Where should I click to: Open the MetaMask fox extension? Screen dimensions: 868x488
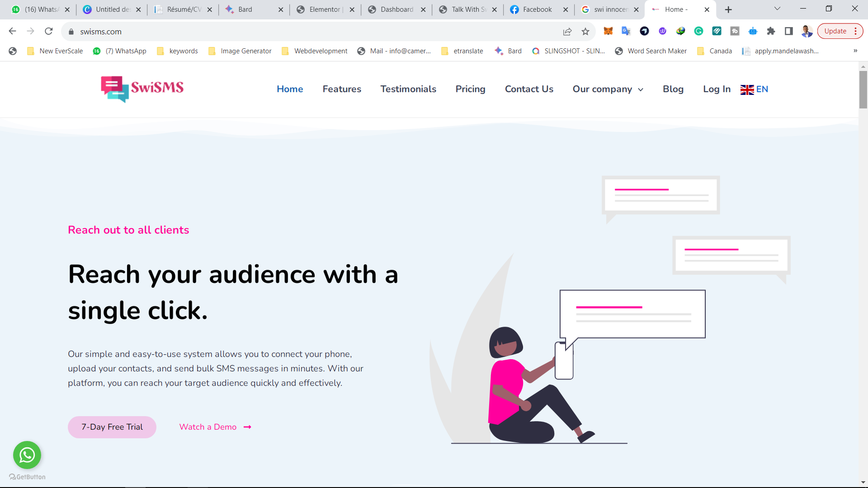(608, 31)
